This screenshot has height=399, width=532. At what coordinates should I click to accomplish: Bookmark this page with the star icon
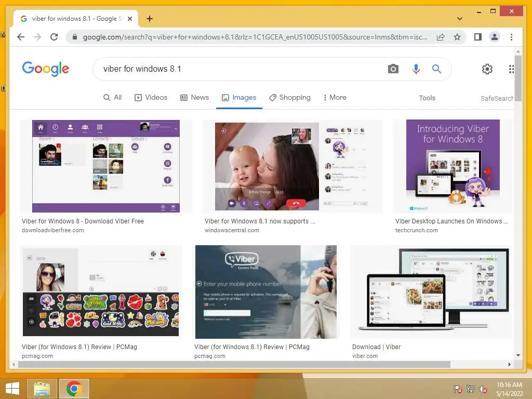coord(457,37)
